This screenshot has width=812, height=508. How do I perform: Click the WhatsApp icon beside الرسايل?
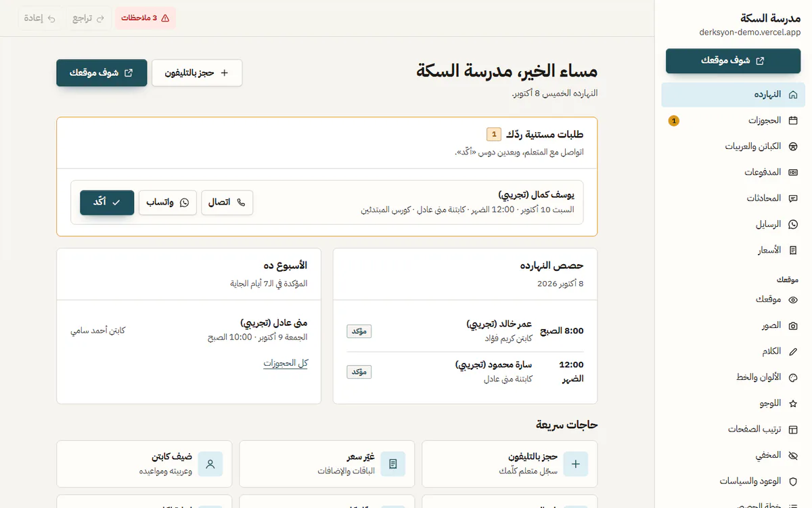click(794, 224)
